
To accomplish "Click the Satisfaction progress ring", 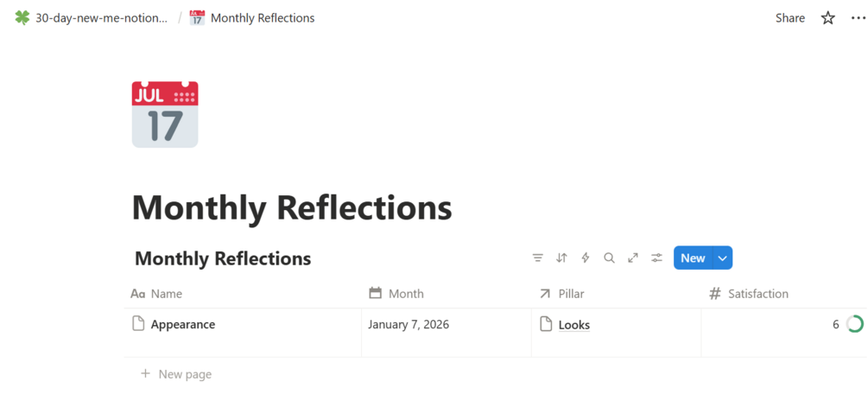I will tap(855, 325).
